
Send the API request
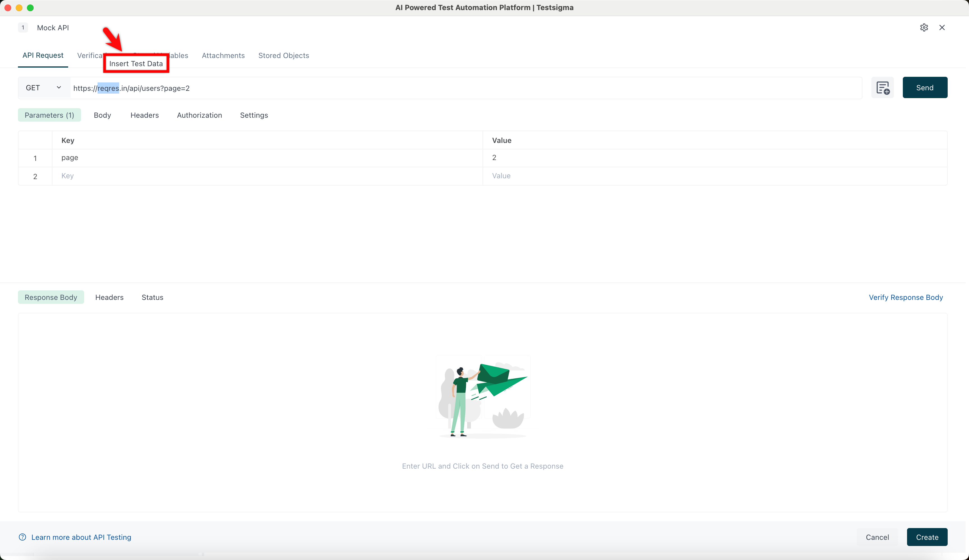tap(925, 88)
